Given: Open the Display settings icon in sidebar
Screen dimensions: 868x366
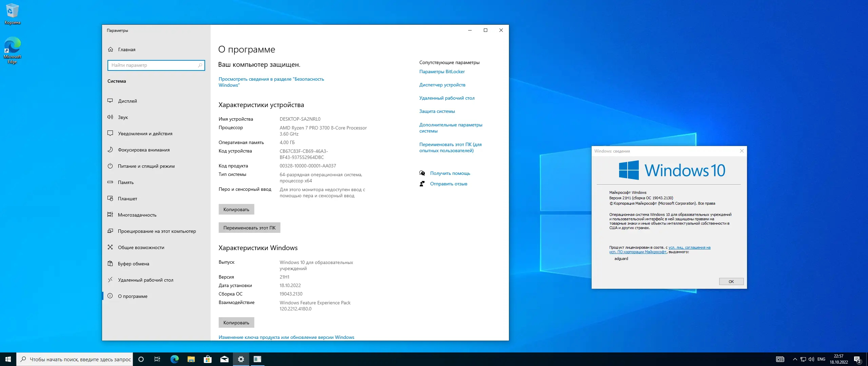Looking at the screenshot, I should coord(110,101).
